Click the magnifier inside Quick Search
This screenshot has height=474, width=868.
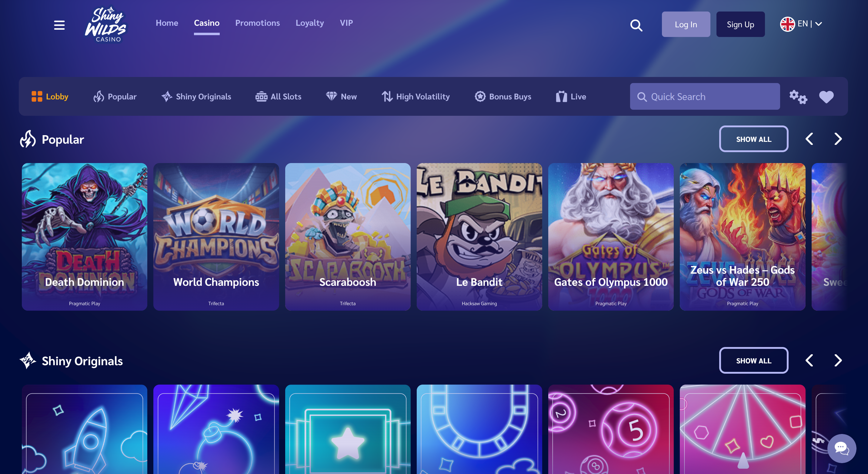point(642,97)
